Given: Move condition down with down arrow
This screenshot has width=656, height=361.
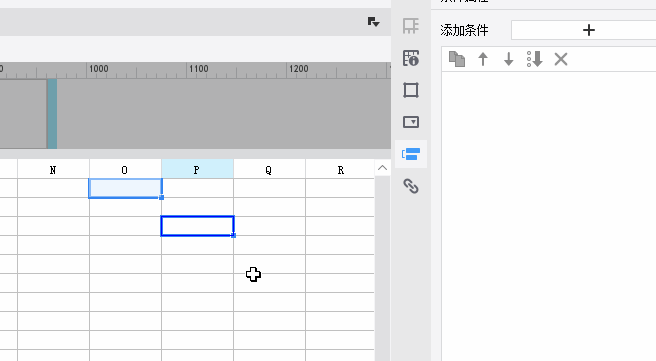Looking at the screenshot, I should (508, 59).
